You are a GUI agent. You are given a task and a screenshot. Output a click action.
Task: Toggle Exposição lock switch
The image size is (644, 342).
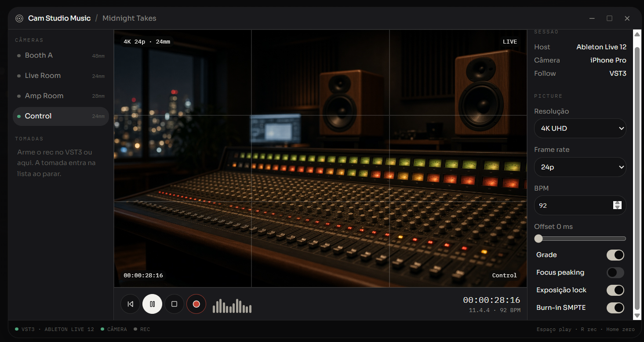[x=615, y=290]
